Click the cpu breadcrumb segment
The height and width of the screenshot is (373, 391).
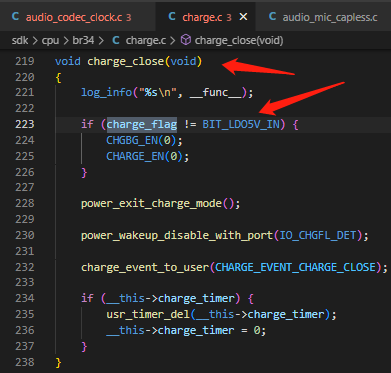(50, 41)
